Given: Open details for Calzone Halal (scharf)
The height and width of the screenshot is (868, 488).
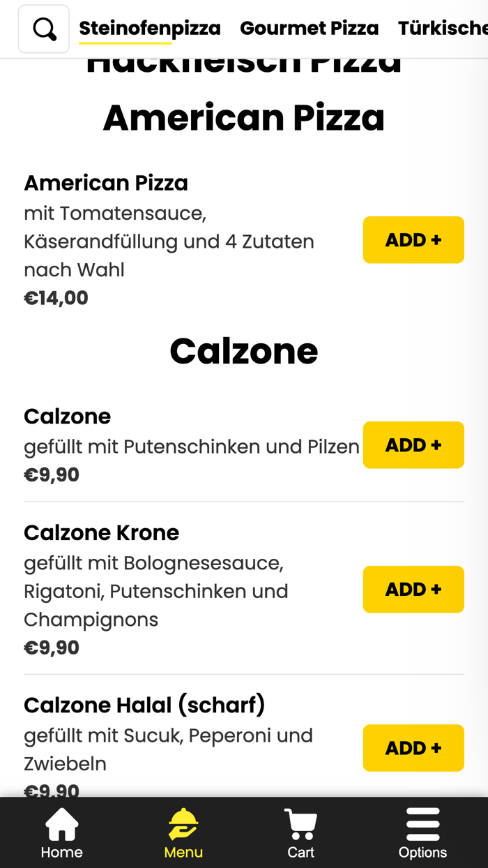Looking at the screenshot, I should point(144,705).
